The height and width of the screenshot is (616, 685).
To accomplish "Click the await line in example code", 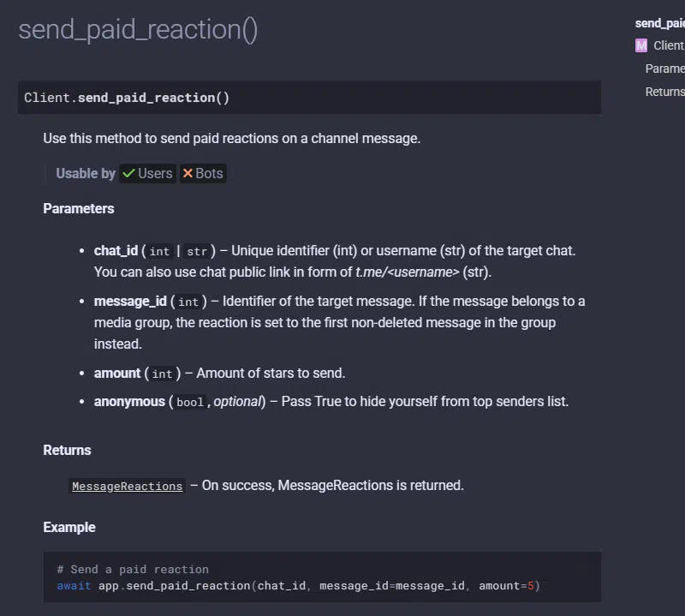I will pyautogui.click(x=298, y=586).
